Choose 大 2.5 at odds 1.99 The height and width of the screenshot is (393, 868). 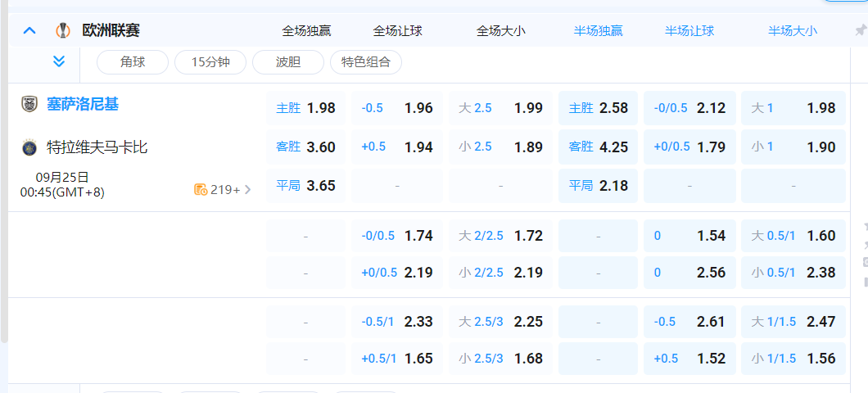click(x=500, y=108)
